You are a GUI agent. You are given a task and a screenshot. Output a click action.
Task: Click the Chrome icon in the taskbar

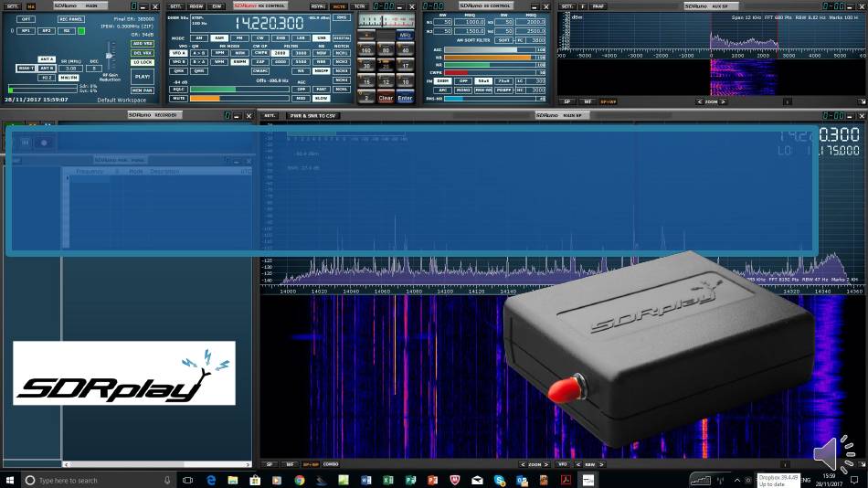[299, 480]
